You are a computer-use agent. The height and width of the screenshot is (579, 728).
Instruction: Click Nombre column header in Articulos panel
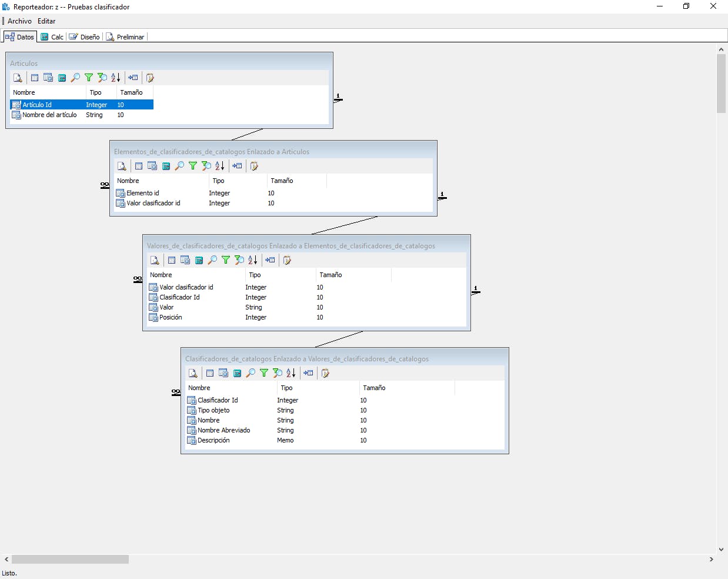48,92
